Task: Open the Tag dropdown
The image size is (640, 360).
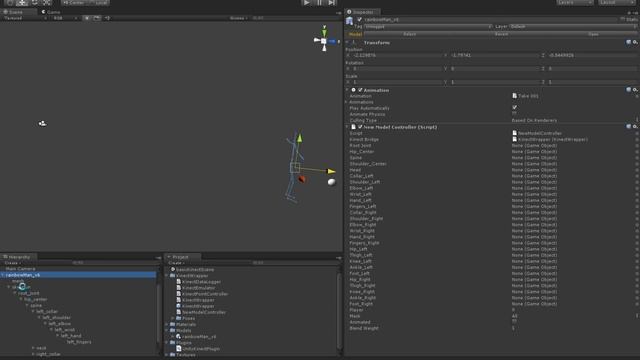Action: [428, 27]
